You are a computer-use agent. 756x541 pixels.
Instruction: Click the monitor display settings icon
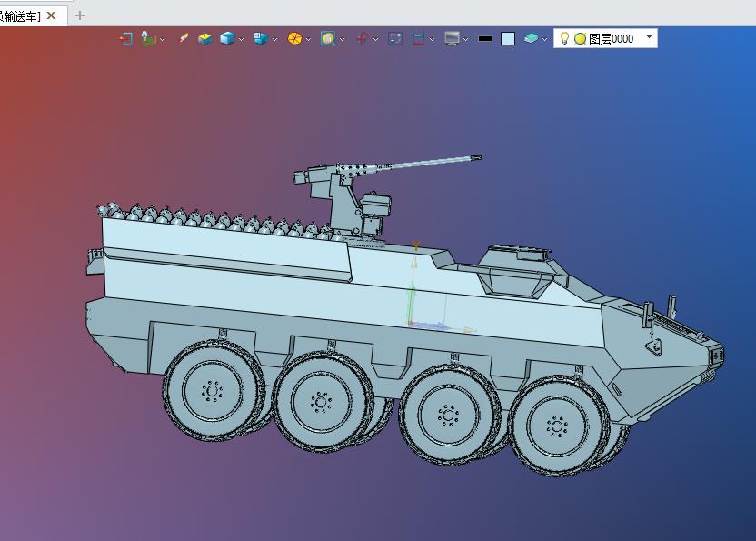(452, 38)
